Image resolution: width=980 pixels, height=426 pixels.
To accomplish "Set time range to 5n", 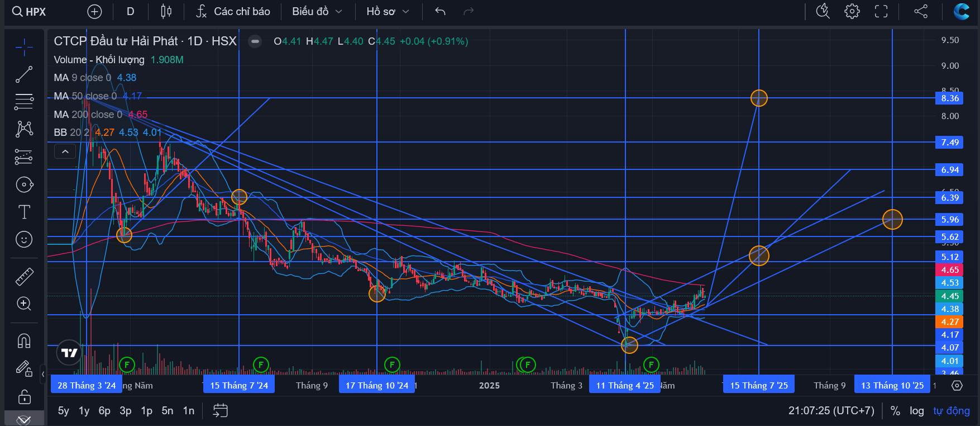I will click(168, 411).
